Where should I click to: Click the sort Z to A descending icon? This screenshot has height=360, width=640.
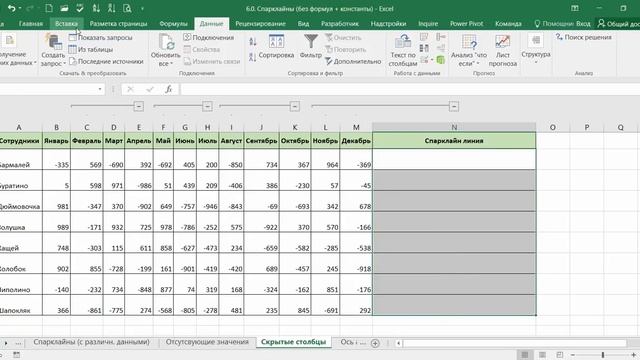[x=253, y=58]
